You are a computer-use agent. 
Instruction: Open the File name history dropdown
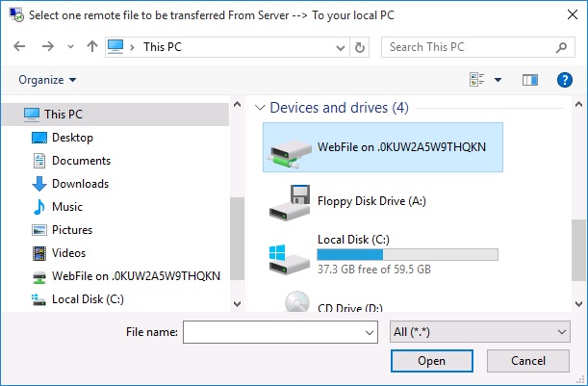pos(370,332)
